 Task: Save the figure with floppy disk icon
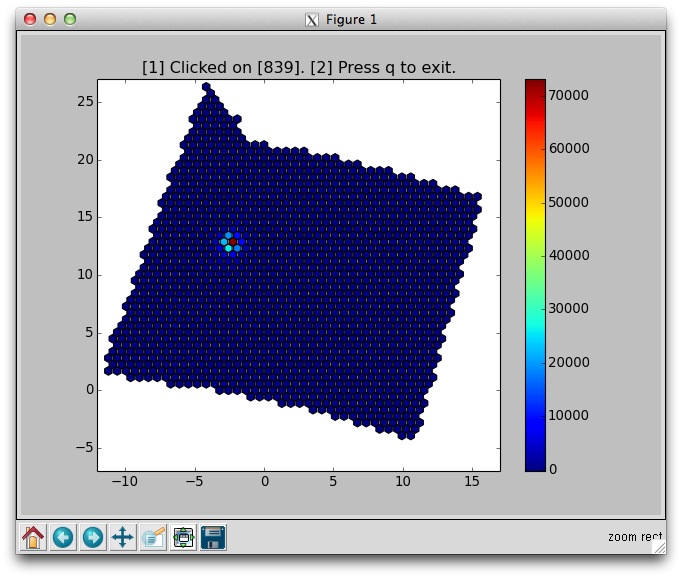(x=213, y=537)
